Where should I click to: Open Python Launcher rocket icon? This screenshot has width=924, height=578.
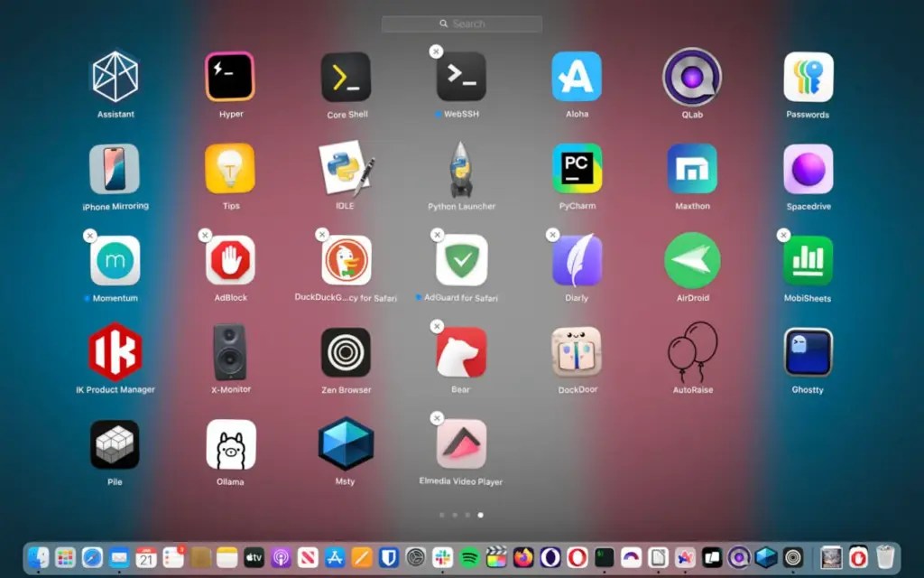pos(460,169)
